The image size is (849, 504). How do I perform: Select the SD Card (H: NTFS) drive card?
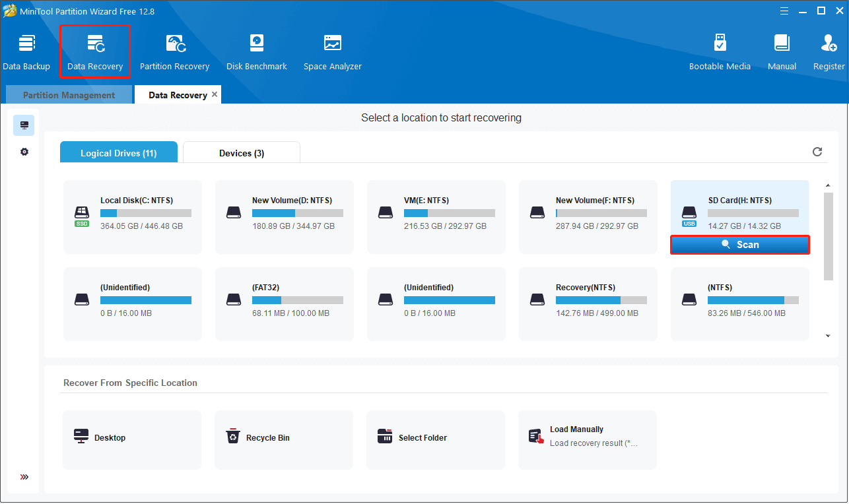coord(740,208)
